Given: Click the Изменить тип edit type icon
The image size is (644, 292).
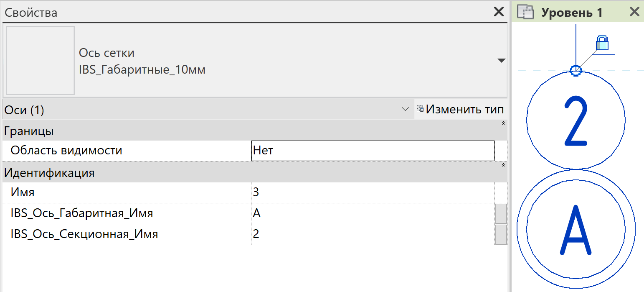Looking at the screenshot, I should pos(420,110).
